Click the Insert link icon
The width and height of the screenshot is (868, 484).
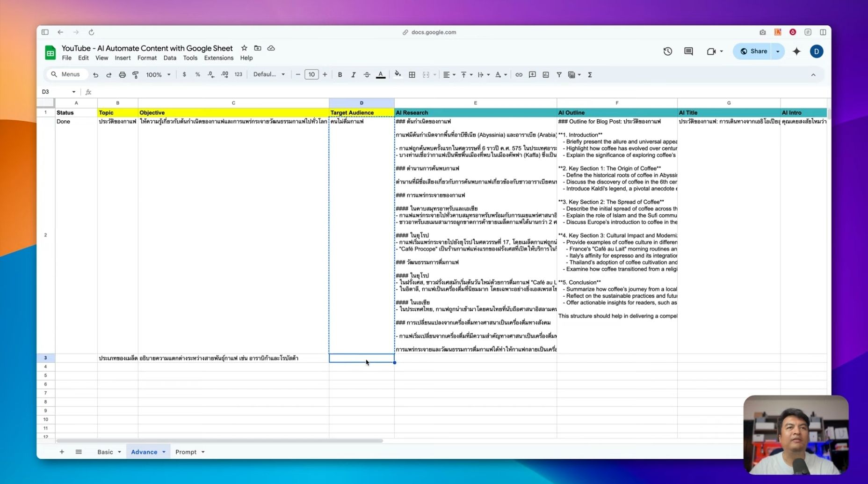(x=519, y=75)
